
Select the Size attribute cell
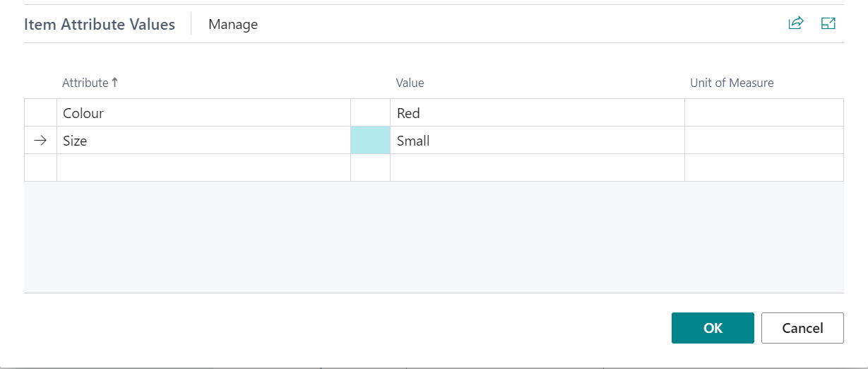(x=203, y=141)
